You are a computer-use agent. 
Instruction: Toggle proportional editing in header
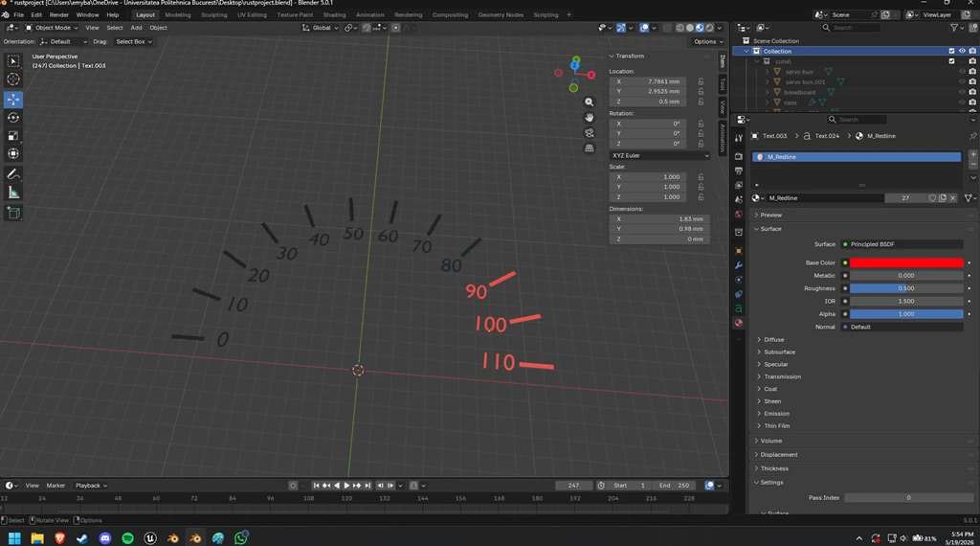pyautogui.click(x=395, y=28)
